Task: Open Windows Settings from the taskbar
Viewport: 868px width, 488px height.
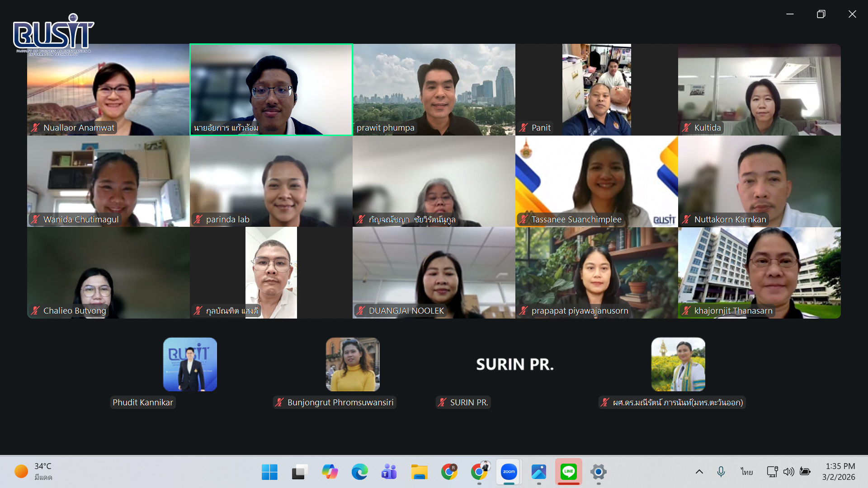Action: click(x=598, y=472)
